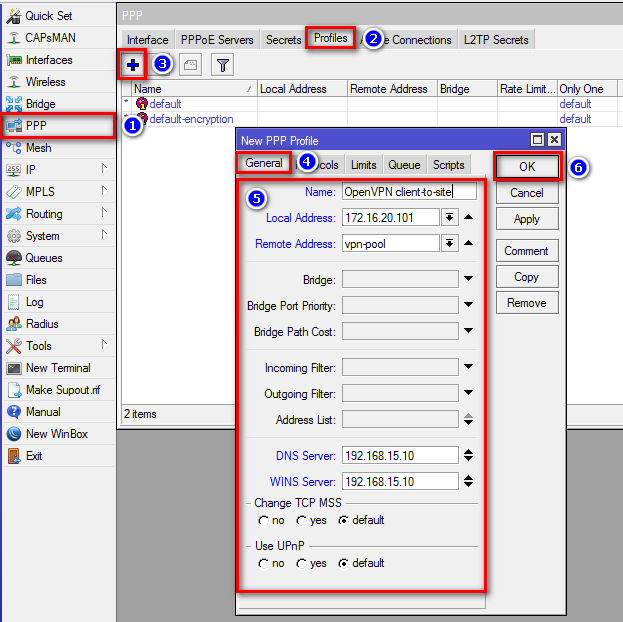Click the comment toolbar icon in PPP window

coord(190,64)
